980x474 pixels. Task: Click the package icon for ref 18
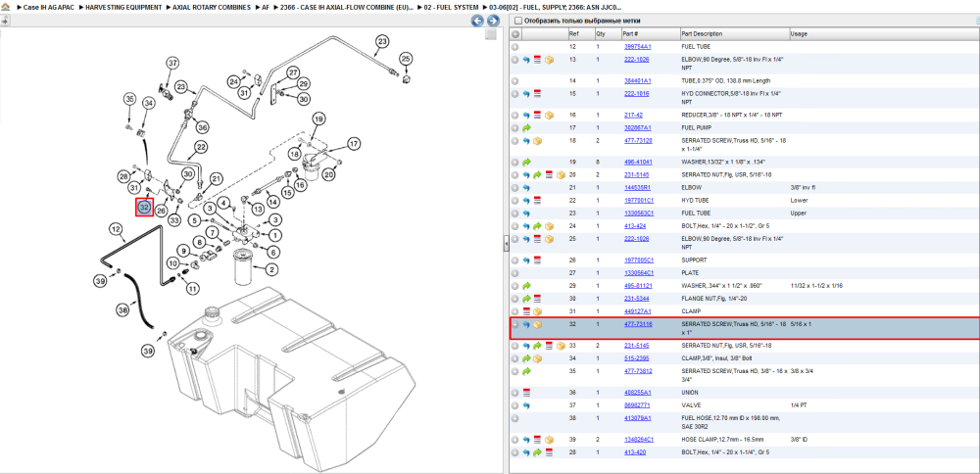(537, 141)
